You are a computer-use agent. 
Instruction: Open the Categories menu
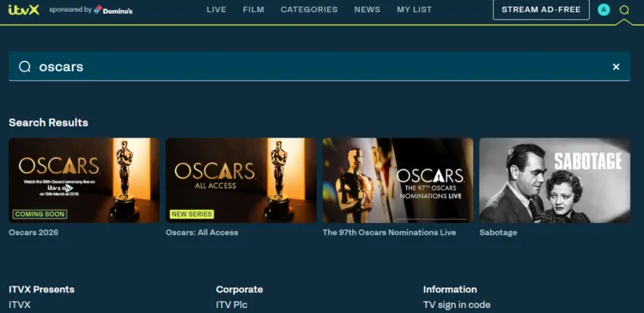pos(309,9)
